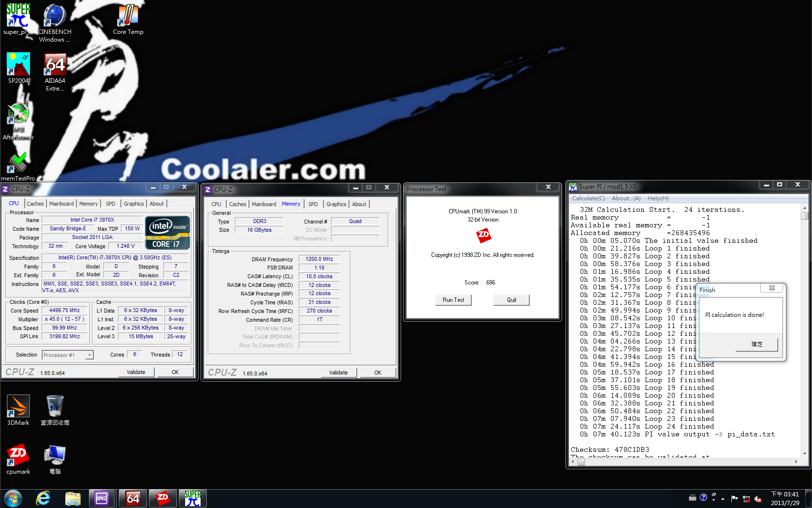
Task: Switch to ZD CPUmark taskbar button
Action: tap(163, 498)
